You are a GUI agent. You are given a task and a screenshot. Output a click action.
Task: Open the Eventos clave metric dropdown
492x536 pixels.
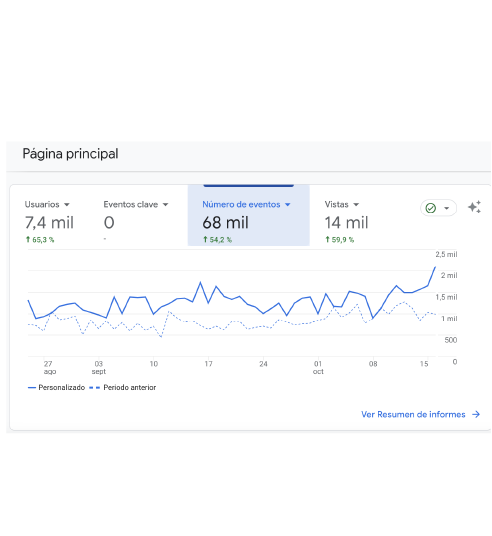pos(165,204)
